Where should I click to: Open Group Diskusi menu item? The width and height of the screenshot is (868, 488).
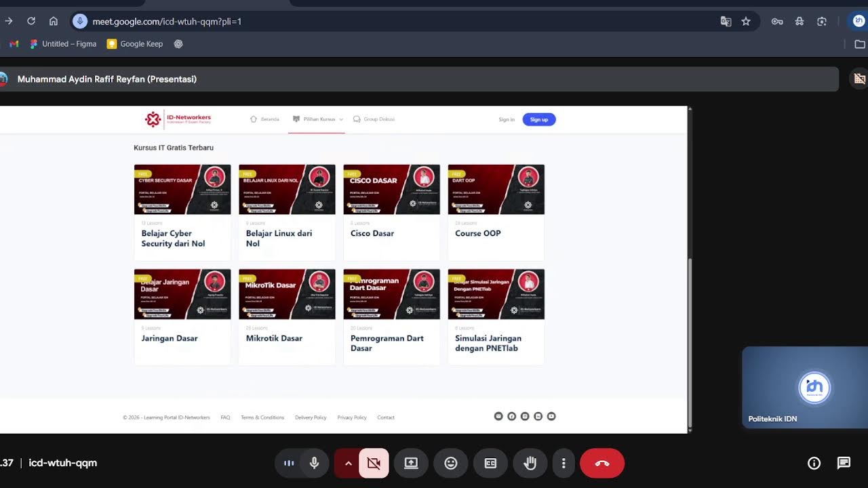[374, 119]
